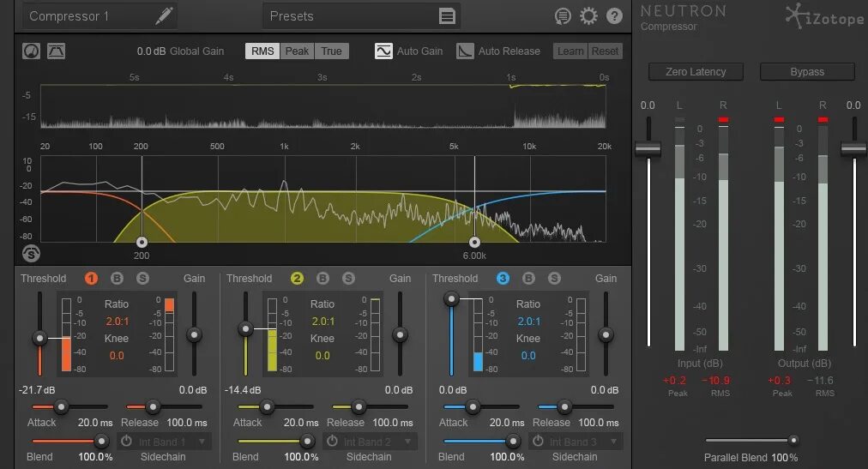
Task: Select yellow band 2 number icon
Action: pos(298,278)
